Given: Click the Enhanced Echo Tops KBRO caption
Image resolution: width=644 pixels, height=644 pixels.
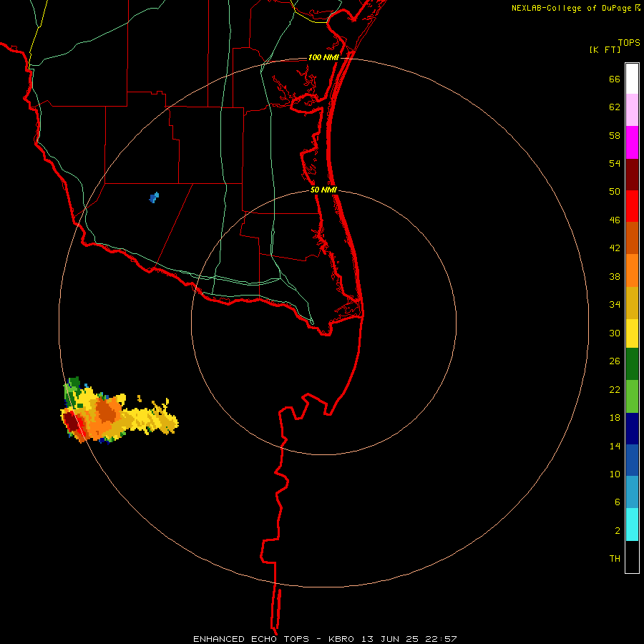Looking at the screenshot, I should click(324, 639).
